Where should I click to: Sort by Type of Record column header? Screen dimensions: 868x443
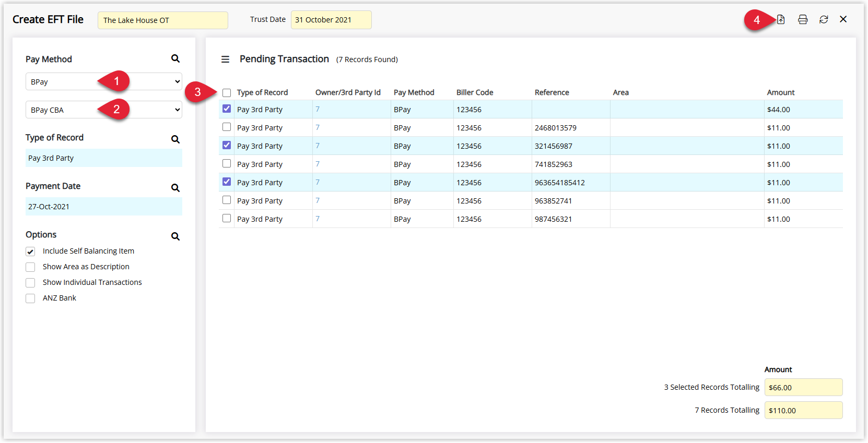[262, 92]
